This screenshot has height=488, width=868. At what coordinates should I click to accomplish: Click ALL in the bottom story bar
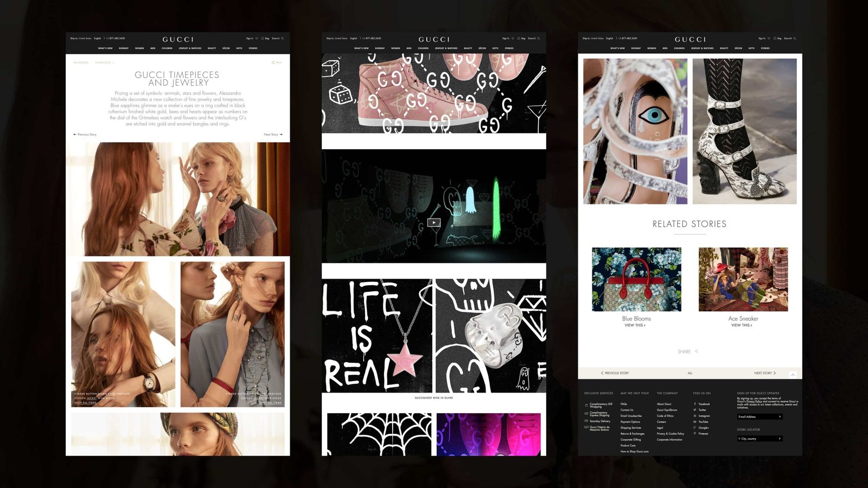point(690,373)
